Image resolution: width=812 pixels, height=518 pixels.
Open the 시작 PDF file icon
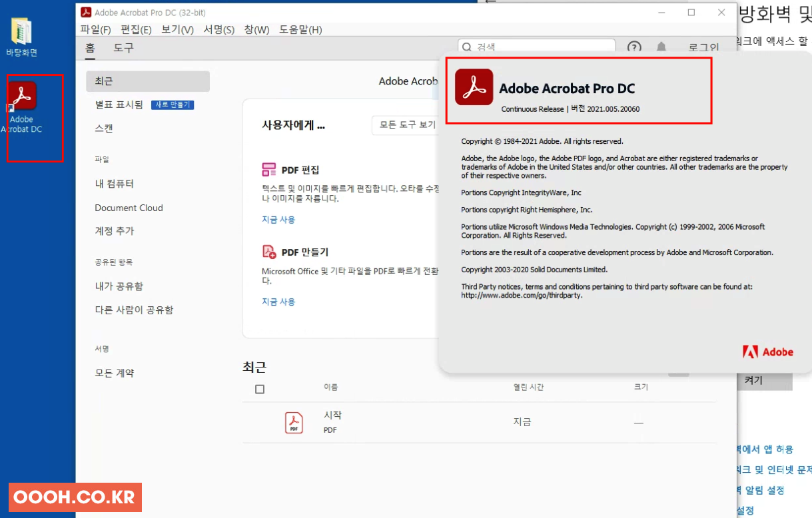click(294, 423)
